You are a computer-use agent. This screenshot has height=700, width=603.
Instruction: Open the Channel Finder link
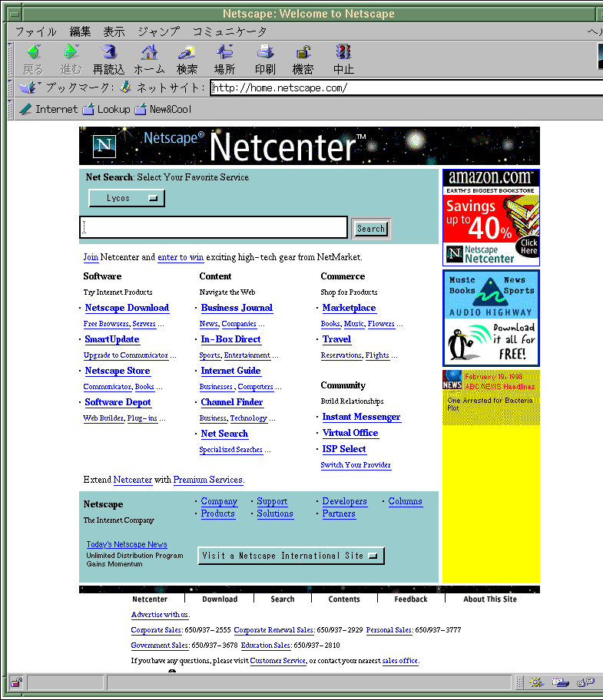click(232, 402)
